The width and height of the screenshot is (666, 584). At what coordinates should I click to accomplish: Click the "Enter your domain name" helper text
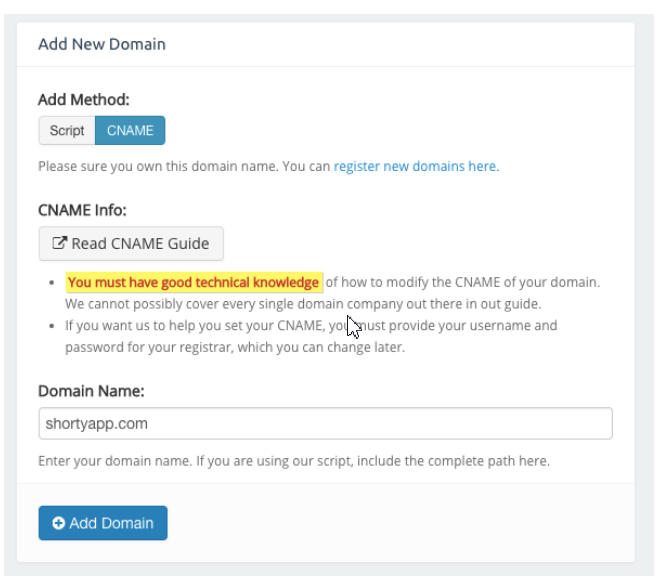(x=294, y=462)
